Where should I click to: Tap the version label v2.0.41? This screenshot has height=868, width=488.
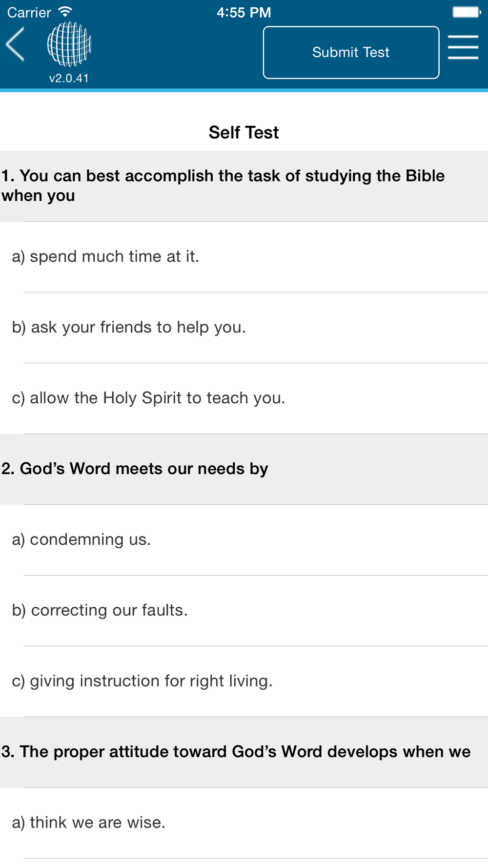coord(69,78)
